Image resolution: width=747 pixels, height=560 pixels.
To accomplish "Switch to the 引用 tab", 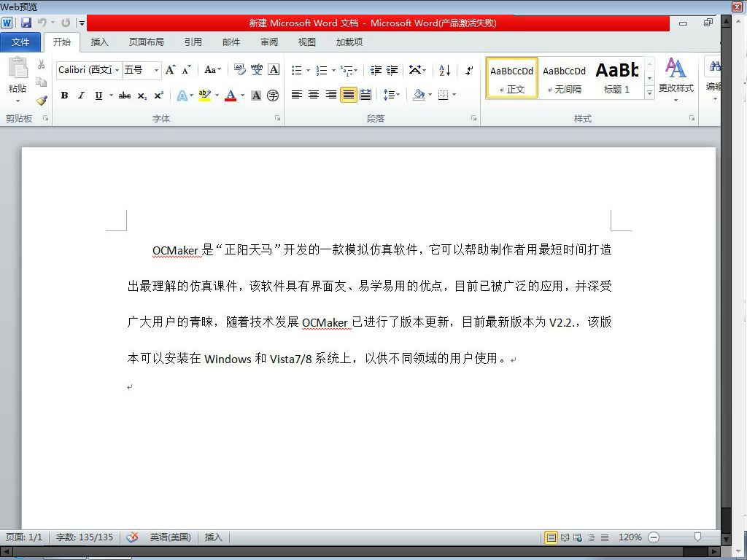I will [193, 42].
